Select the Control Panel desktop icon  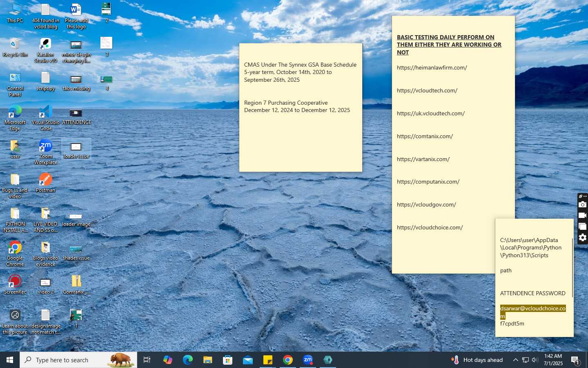[x=15, y=84]
